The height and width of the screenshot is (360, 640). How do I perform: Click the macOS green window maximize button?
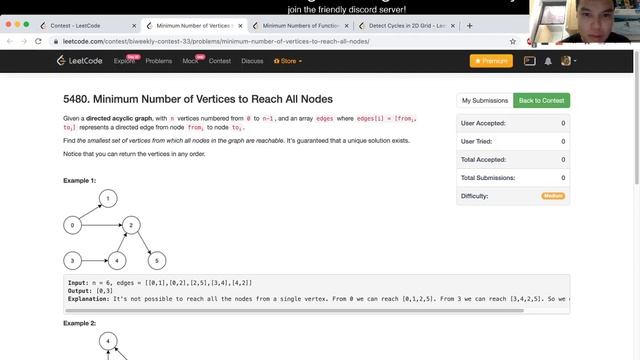27,24
